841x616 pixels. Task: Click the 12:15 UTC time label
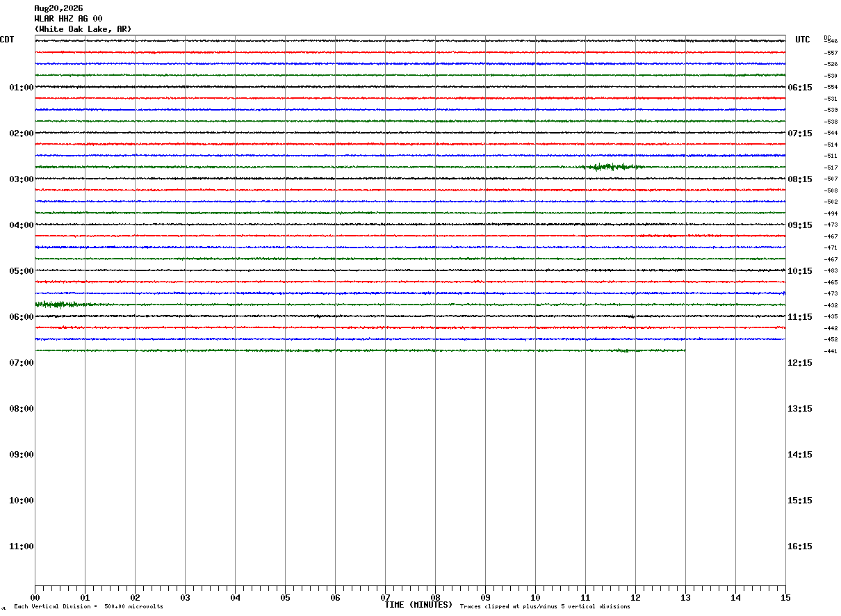click(x=800, y=363)
